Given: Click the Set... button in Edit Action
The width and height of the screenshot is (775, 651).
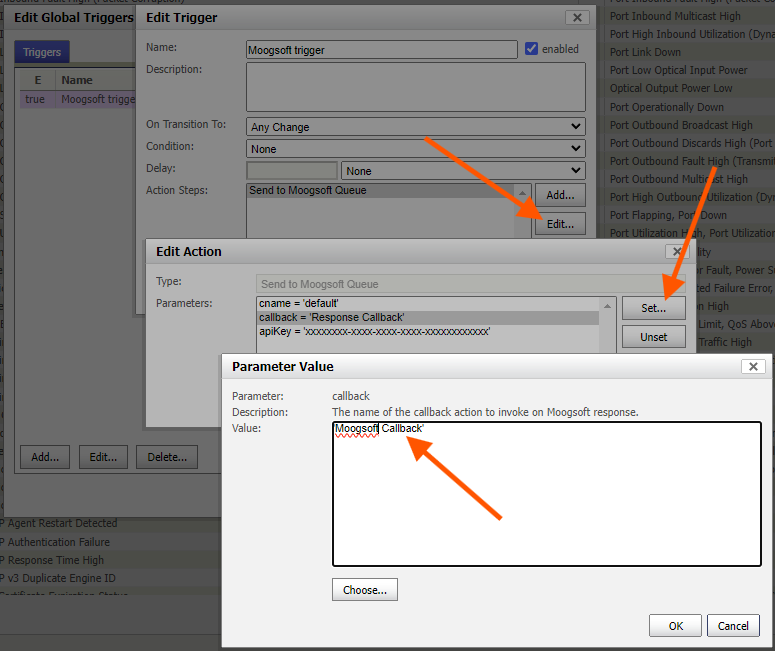Looking at the screenshot, I should pyautogui.click(x=653, y=308).
